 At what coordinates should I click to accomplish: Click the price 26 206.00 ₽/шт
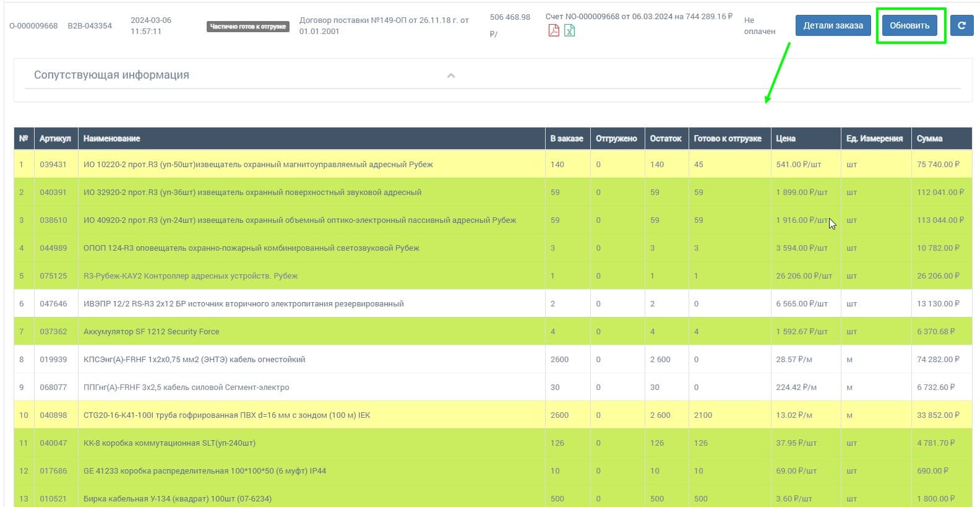coord(804,276)
